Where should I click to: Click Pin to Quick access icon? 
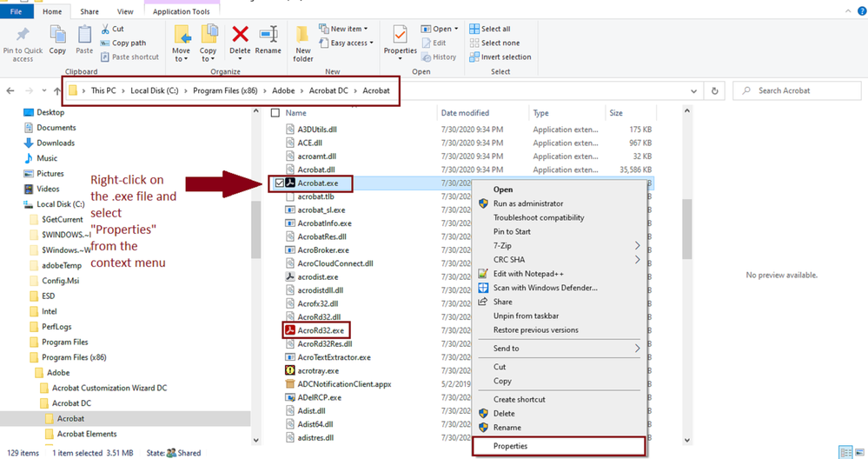point(23,35)
